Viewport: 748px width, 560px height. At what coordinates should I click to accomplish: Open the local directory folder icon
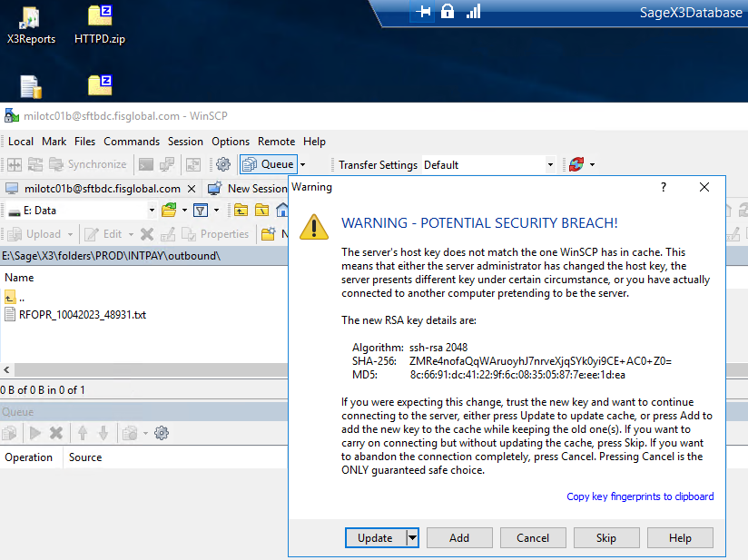pos(169,211)
